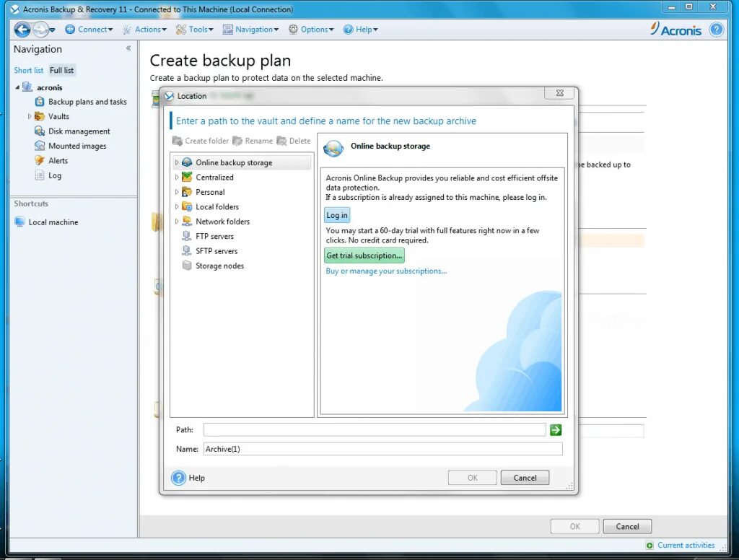This screenshot has height=560, width=739.
Task: Click Get trial subscription button
Action: [364, 255]
